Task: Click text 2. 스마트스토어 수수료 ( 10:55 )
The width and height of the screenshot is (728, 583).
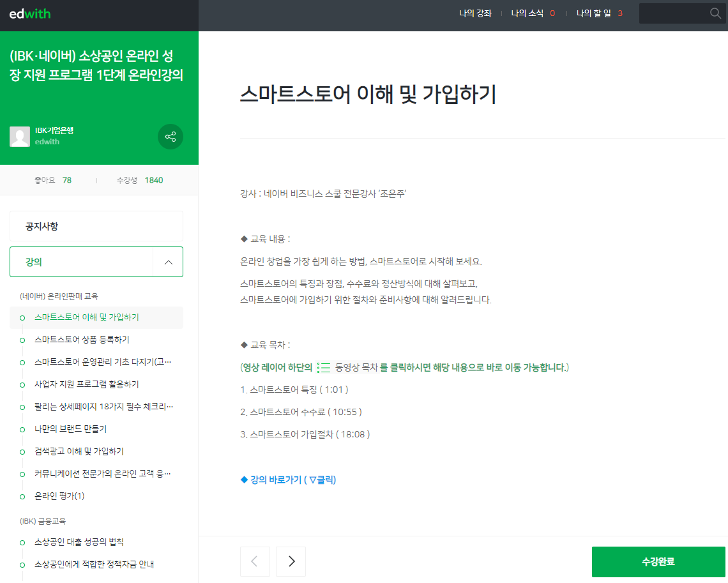Action: [301, 412]
